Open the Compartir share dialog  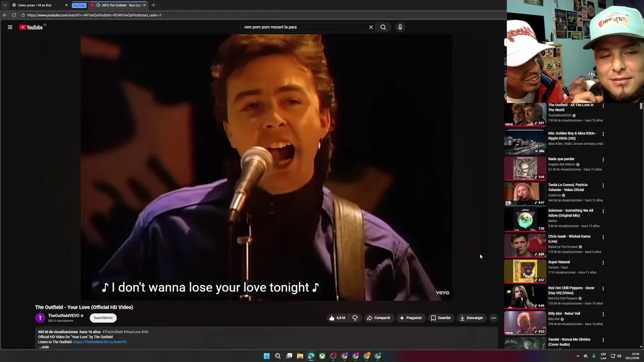(x=378, y=318)
